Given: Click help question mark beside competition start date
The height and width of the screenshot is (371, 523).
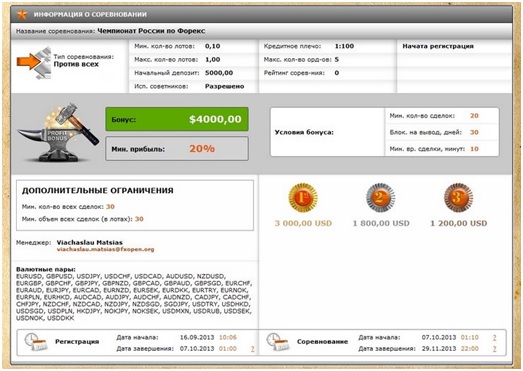Looking at the screenshot, I should point(494,338).
